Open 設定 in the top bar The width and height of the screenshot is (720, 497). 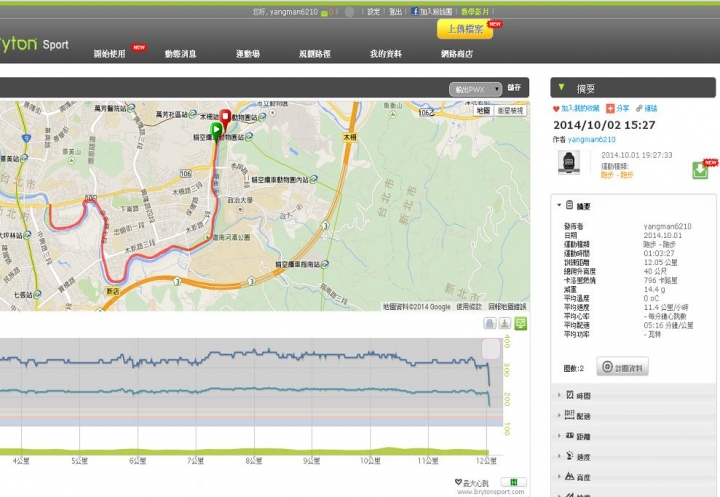tap(373, 12)
